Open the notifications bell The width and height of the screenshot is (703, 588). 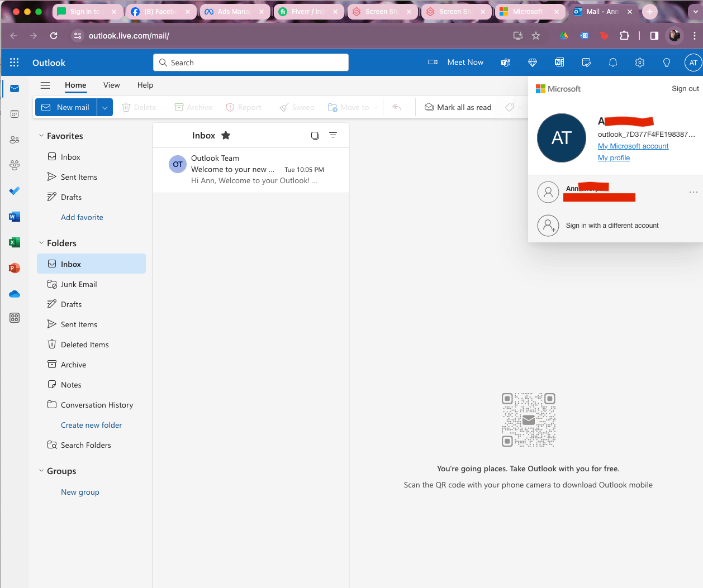coord(613,63)
